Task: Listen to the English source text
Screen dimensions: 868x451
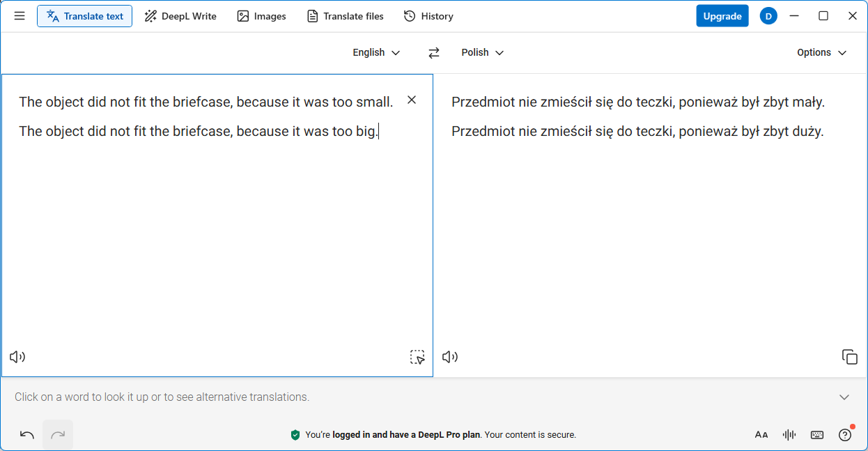Action: point(17,357)
